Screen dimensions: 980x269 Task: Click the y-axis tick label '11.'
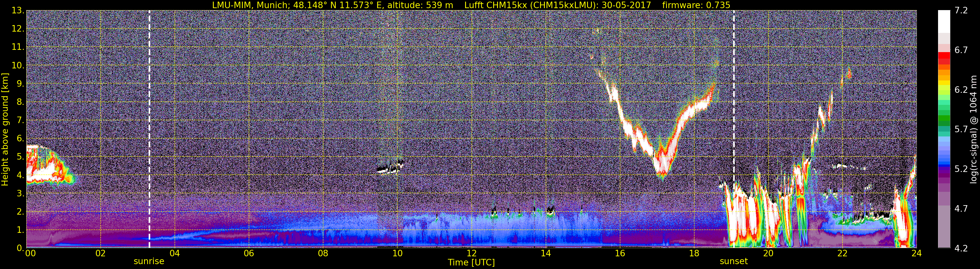tap(18, 47)
